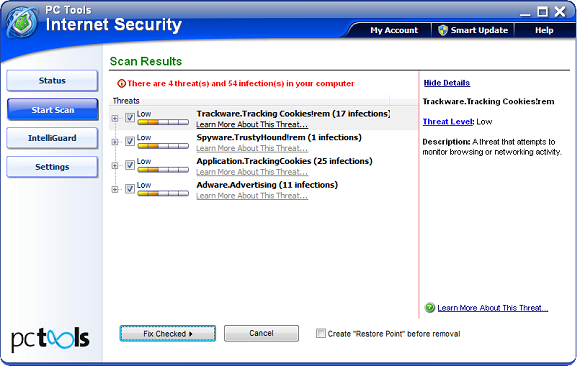Enable Create "Restore Point" before removal
The height and width of the screenshot is (366, 580).
point(321,333)
